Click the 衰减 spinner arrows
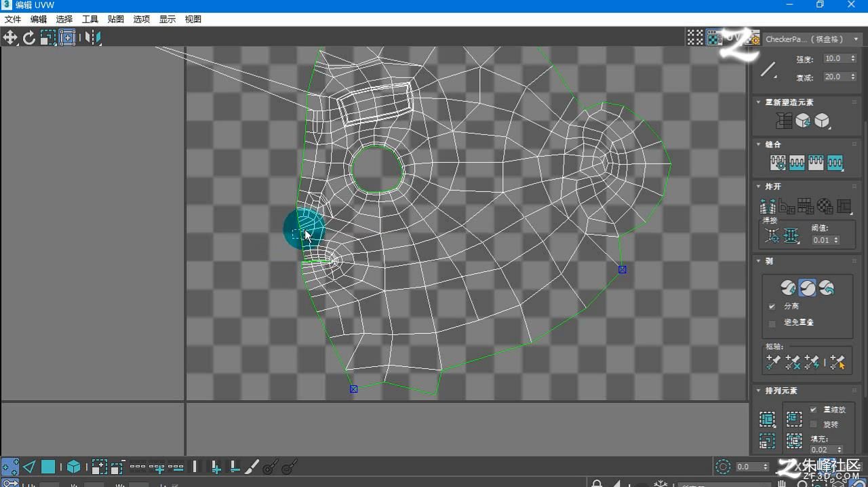Viewport: 868px width, 487px height. pos(853,77)
